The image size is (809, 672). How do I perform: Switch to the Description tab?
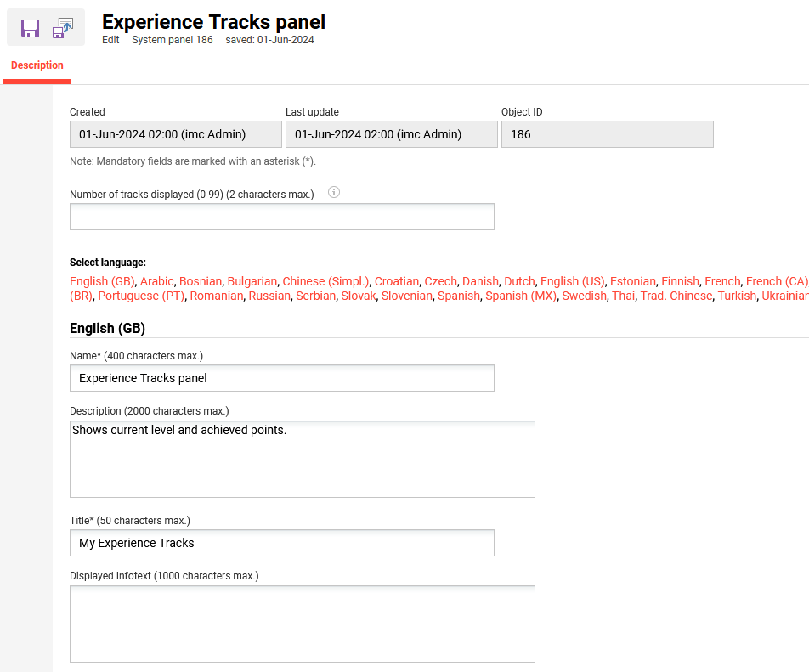tap(37, 65)
